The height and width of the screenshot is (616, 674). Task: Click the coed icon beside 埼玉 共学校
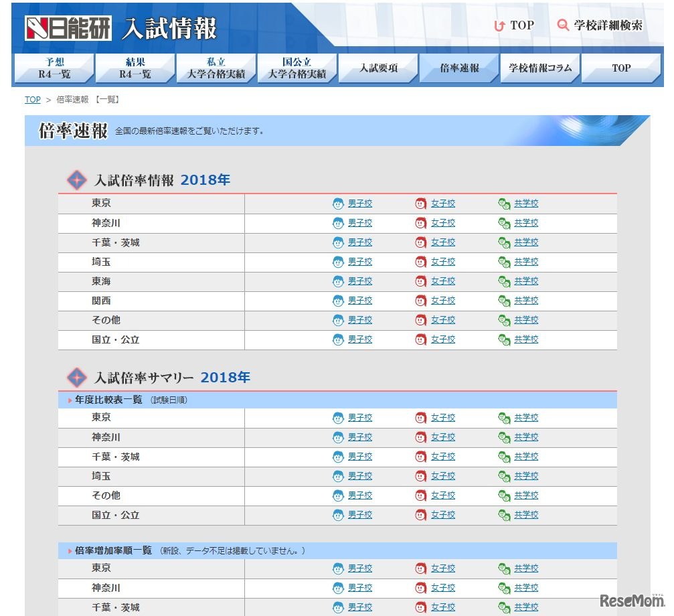[504, 262]
